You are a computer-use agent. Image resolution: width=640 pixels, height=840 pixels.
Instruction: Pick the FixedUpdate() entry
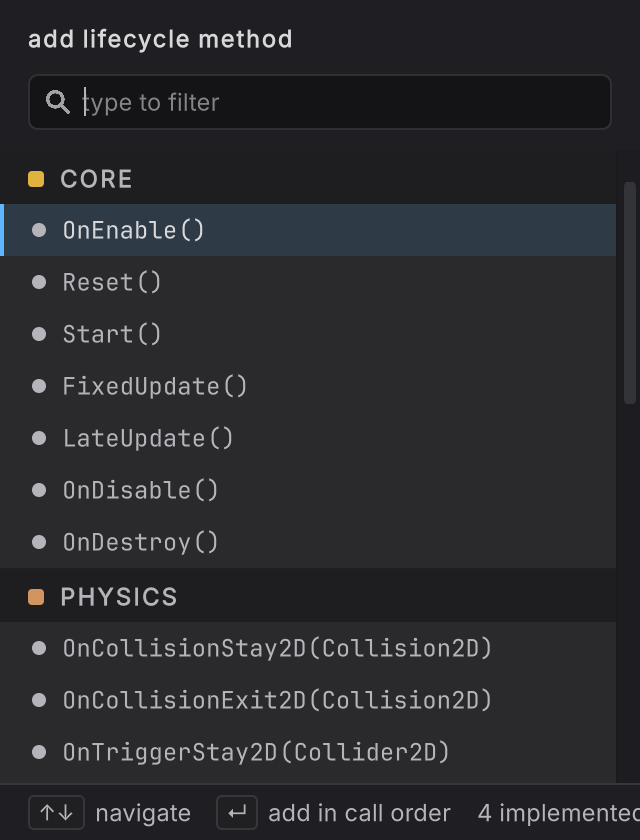click(308, 386)
